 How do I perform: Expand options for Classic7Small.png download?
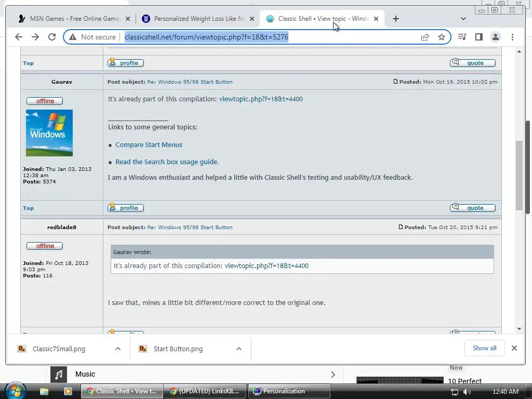coord(118,349)
